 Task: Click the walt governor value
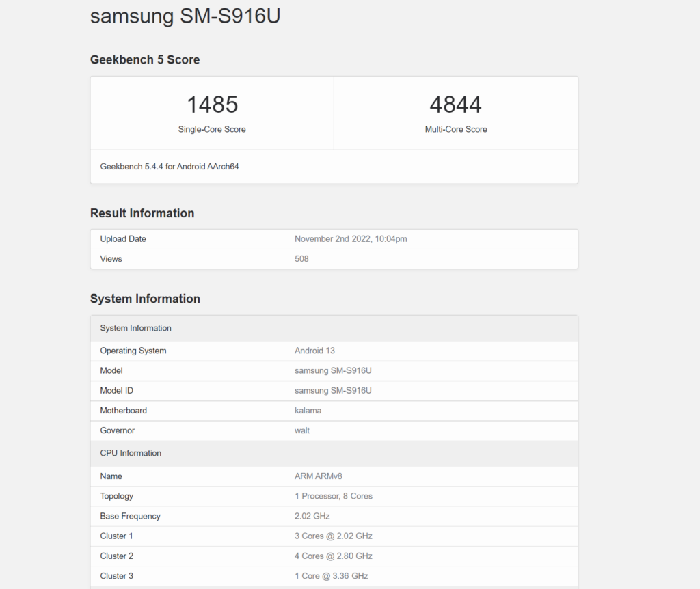click(302, 430)
